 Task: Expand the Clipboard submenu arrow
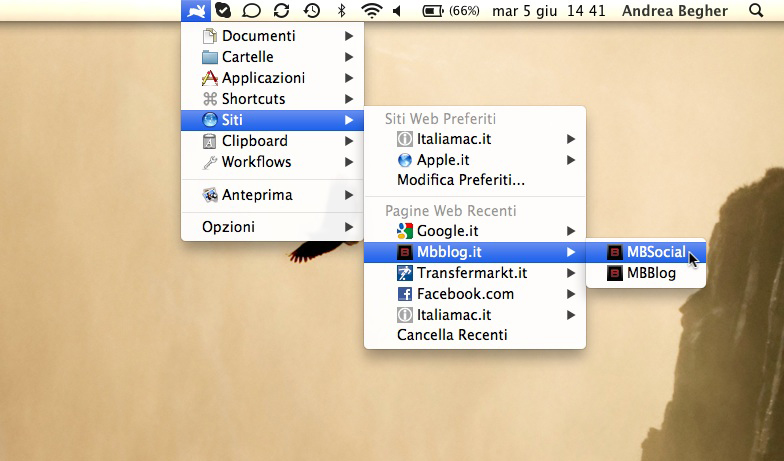pos(349,141)
